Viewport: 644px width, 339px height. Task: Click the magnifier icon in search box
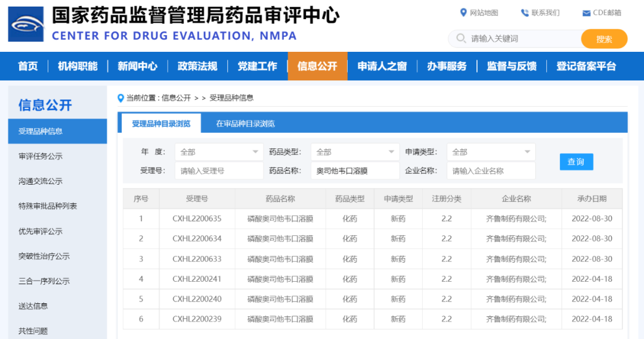[460, 39]
